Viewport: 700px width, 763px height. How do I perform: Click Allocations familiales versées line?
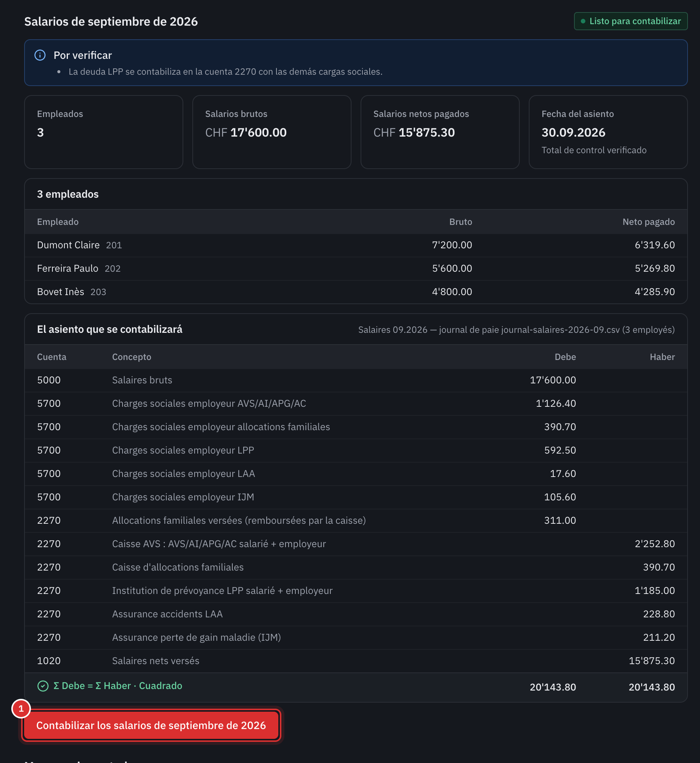click(x=356, y=521)
